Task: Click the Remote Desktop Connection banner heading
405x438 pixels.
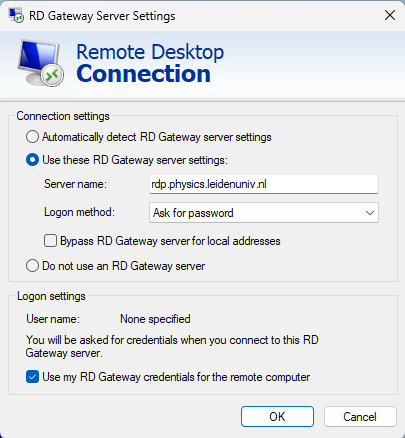Action: [x=150, y=63]
